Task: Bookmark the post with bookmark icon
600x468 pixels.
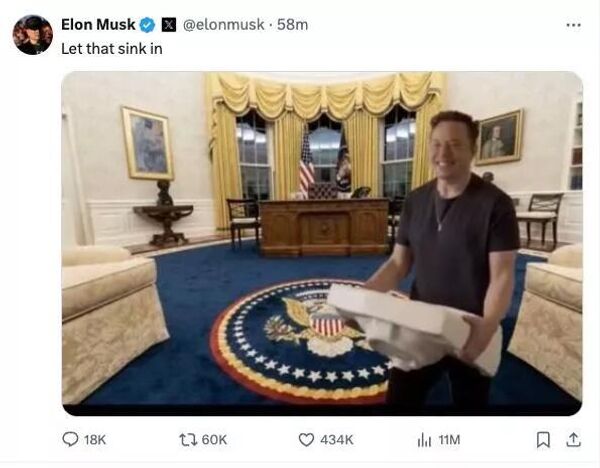Action: pyautogui.click(x=543, y=440)
